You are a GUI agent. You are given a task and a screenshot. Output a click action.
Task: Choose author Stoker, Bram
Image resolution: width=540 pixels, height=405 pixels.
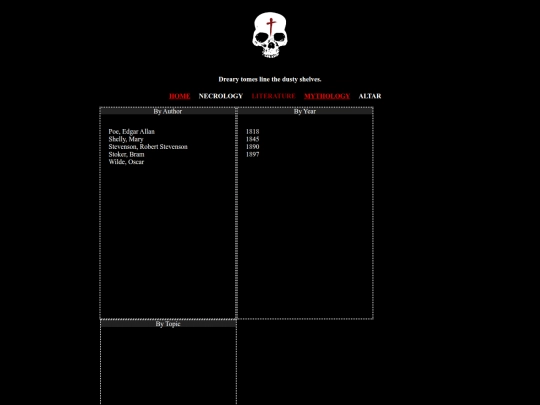click(x=126, y=154)
